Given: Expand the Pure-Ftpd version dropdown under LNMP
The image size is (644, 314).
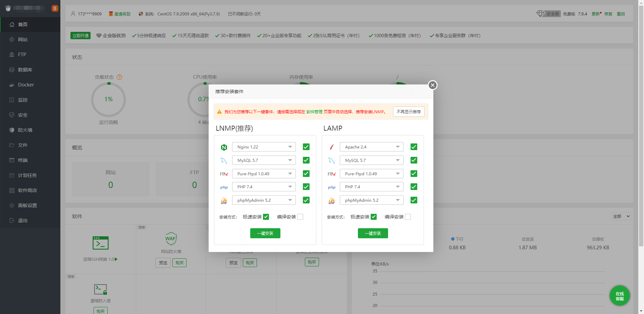Looking at the screenshot, I should coord(290,174).
